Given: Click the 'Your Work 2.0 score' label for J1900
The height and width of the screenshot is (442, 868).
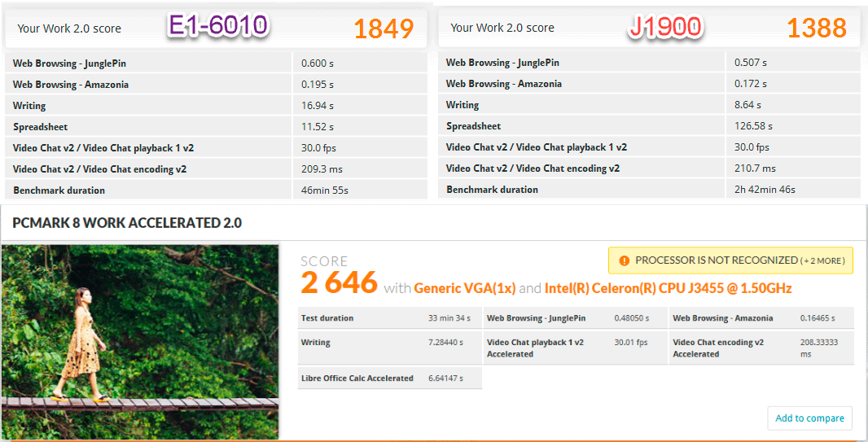Looking at the screenshot, I should 502,28.
